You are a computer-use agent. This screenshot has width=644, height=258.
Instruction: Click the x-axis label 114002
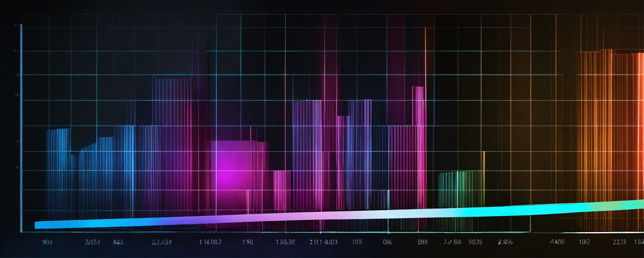pos(210,242)
